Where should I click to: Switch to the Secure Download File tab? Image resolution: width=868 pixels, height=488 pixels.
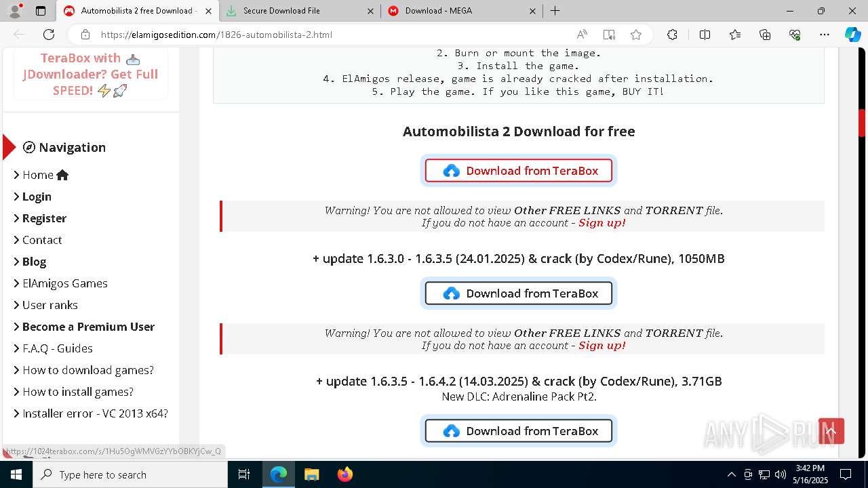[x=300, y=11]
